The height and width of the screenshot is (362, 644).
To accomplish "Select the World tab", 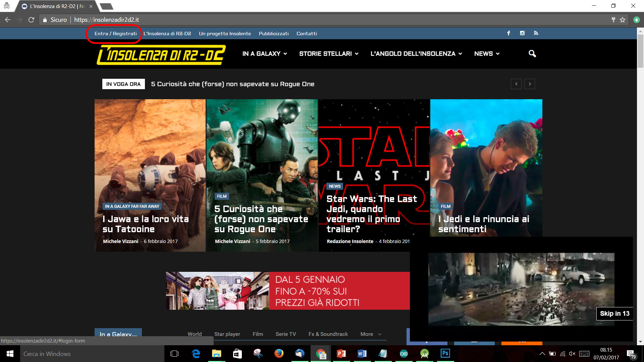I will 195,334.
